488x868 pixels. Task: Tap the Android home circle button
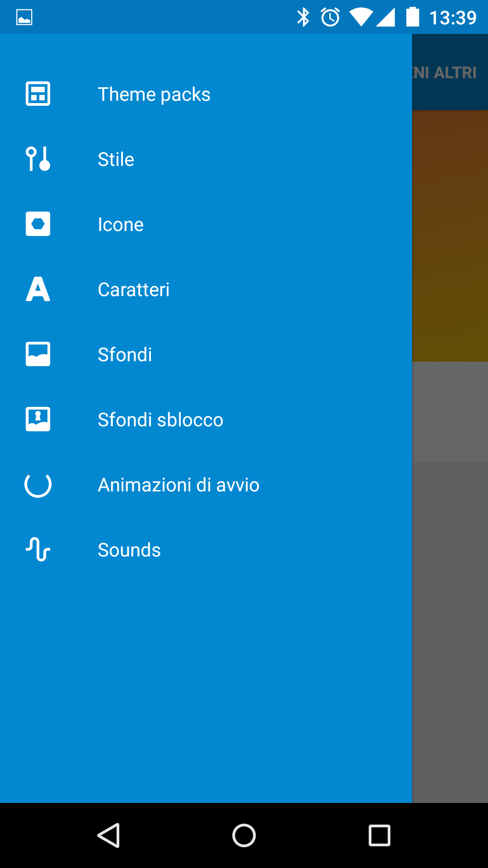(244, 835)
